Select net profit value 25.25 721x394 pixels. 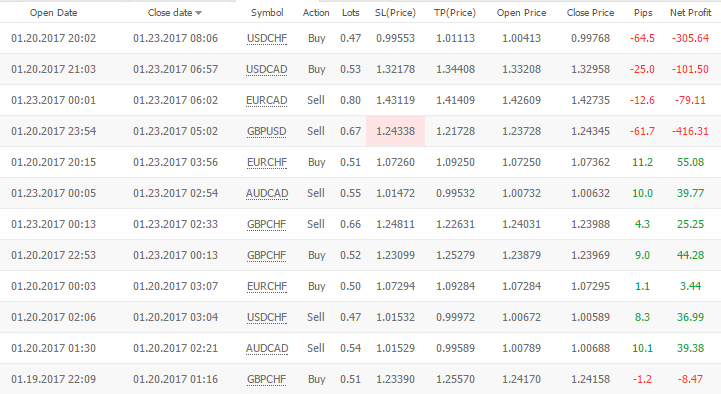point(691,224)
